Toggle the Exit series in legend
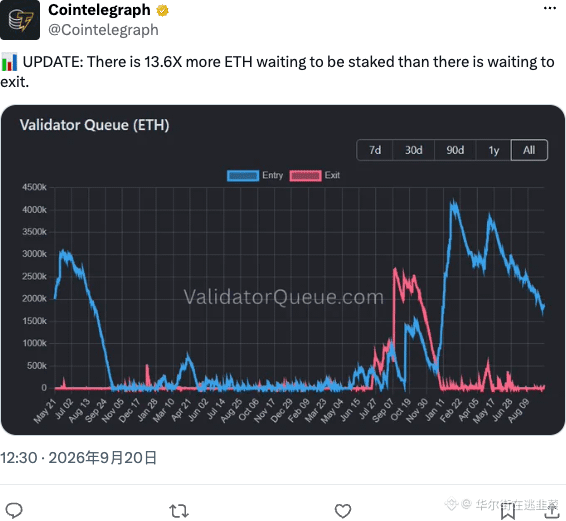Image resolution: width=566 pixels, height=521 pixels. [314, 175]
